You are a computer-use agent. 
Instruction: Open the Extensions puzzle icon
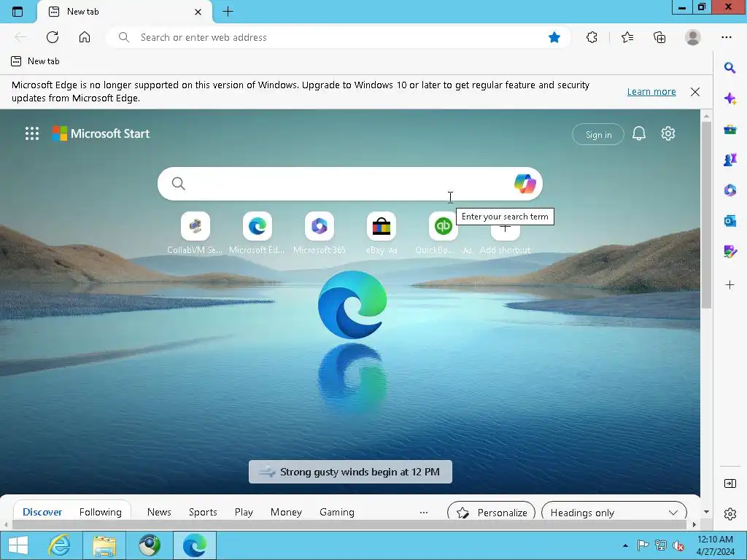[592, 37]
